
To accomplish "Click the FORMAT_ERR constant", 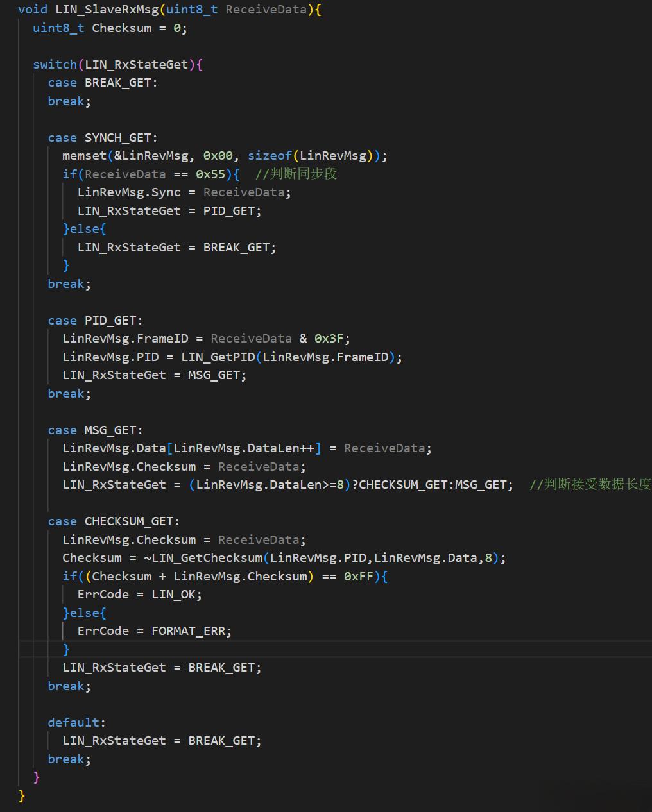I will [191, 631].
